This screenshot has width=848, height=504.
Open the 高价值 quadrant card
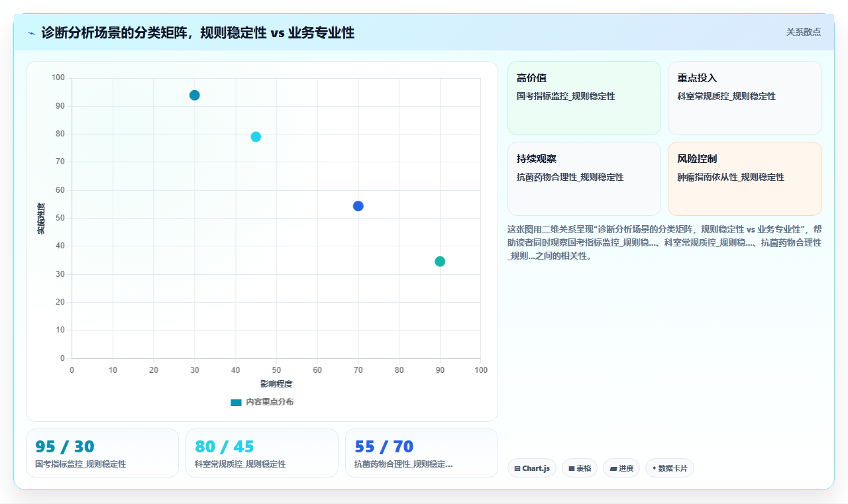[x=584, y=98]
